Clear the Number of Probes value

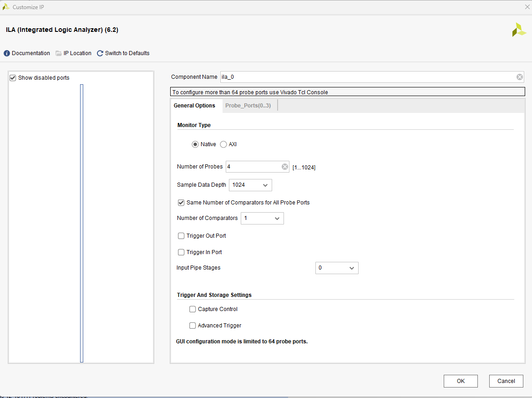point(285,167)
